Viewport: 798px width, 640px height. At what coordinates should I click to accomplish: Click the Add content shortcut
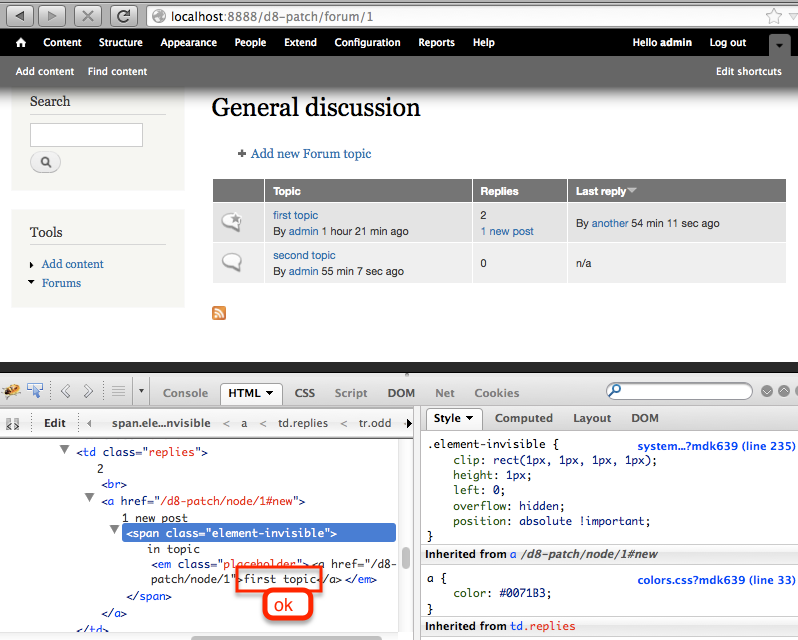[x=45, y=72]
